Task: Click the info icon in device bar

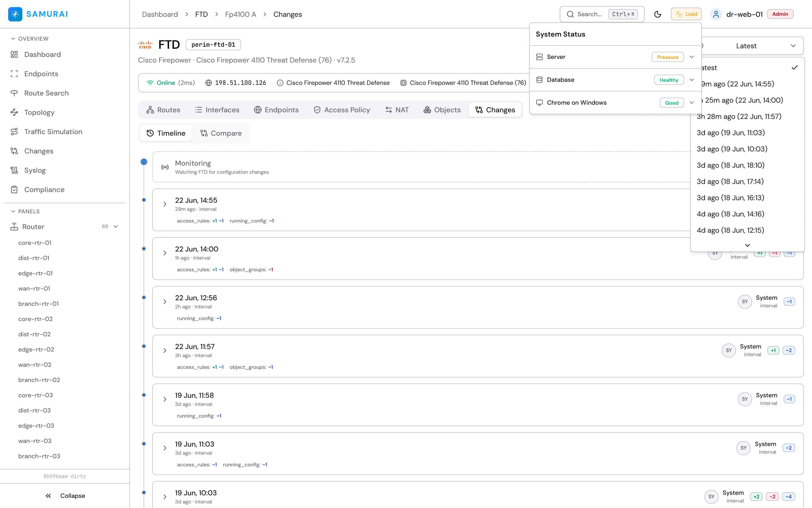Action: coord(280,83)
